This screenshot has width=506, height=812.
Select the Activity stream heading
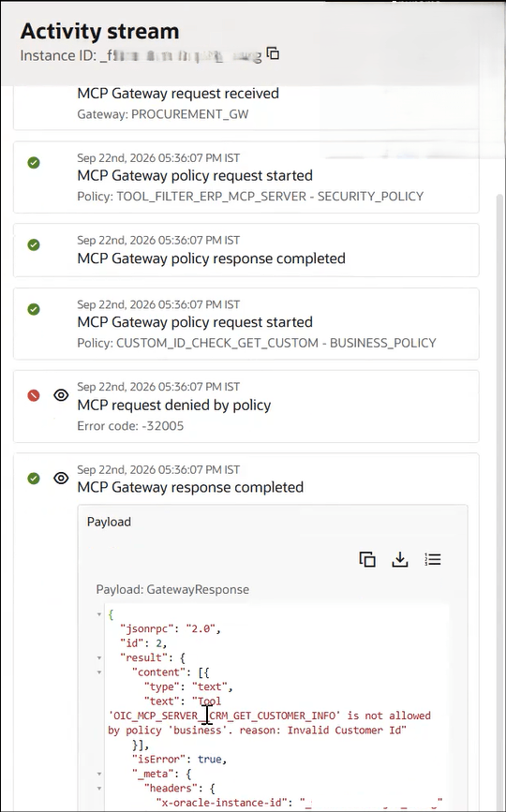[100, 31]
